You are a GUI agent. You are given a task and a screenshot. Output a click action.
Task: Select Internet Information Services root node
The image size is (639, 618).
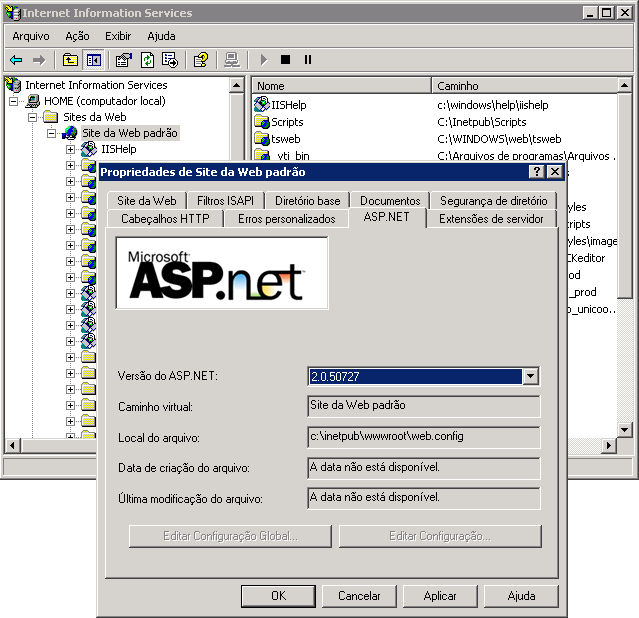pyautogui.click(x=96, y=85)
